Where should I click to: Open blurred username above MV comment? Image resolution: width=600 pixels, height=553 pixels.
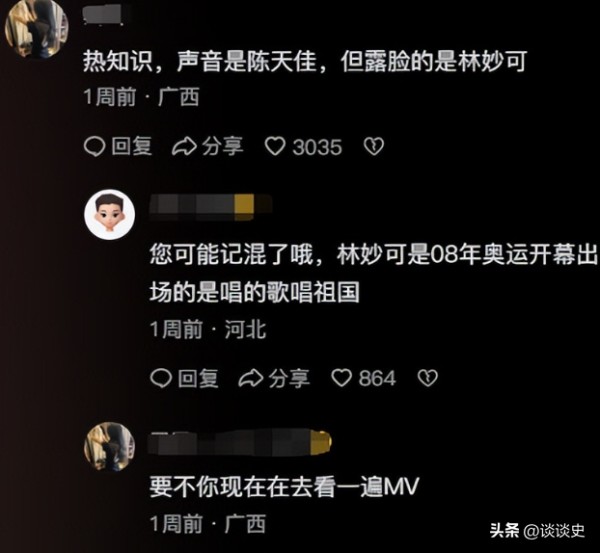240,442
